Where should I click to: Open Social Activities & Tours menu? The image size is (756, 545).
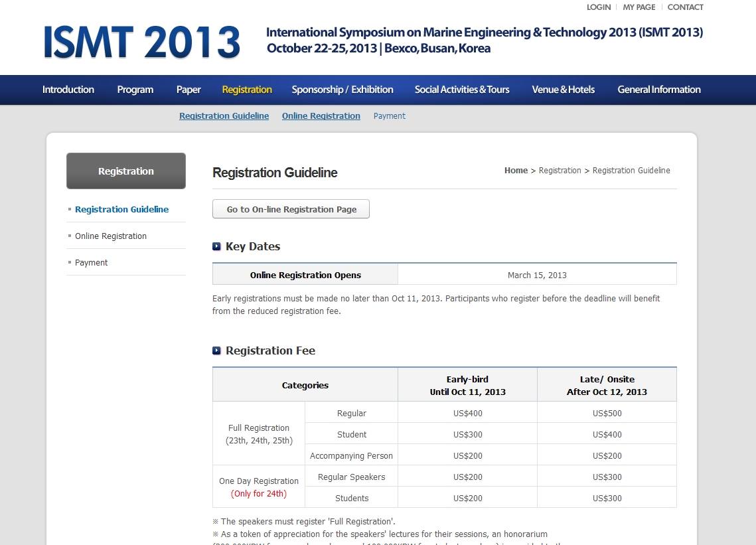pyautogui.click(x=462, y=90)
